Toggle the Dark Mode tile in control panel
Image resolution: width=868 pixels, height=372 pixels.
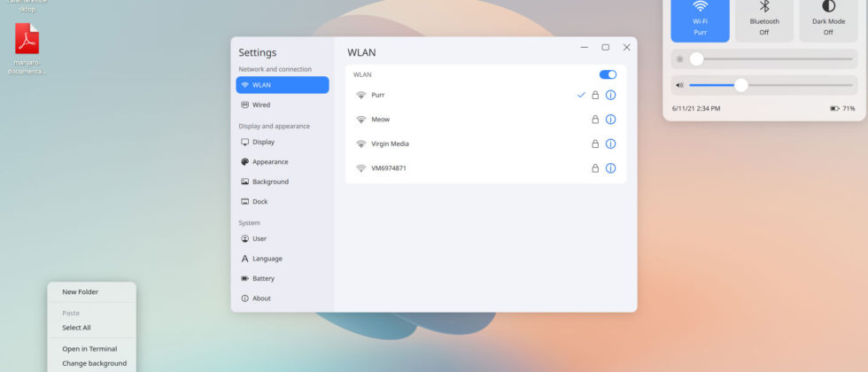(x=829, y=19)
